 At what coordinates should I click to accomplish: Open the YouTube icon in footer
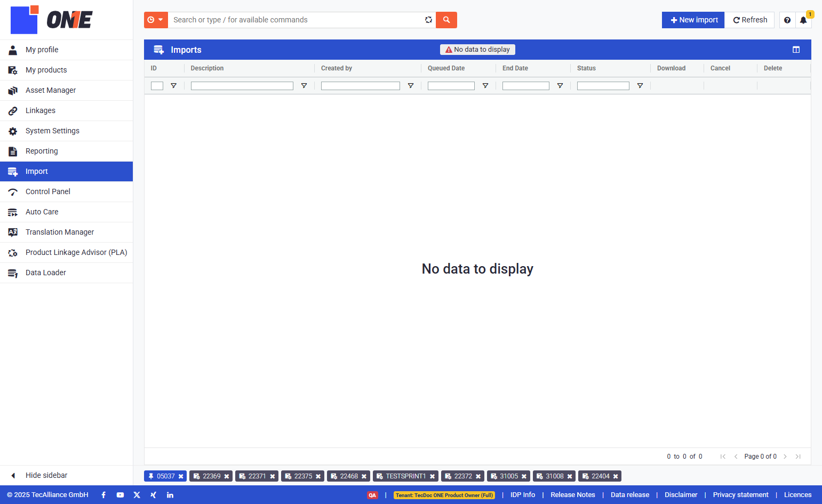point(120,495)
